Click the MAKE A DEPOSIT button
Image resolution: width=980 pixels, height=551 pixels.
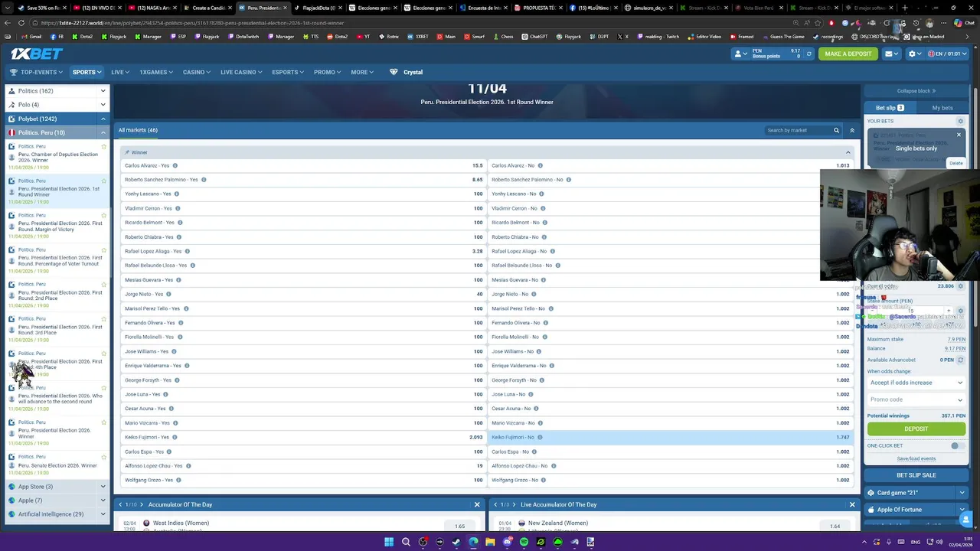pos(848,54)
